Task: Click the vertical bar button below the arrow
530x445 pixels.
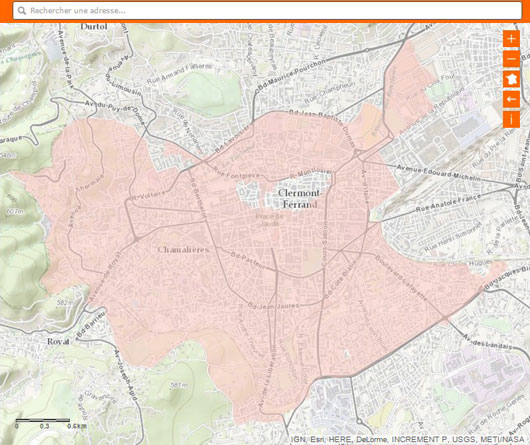Action: tap(511, 120)
